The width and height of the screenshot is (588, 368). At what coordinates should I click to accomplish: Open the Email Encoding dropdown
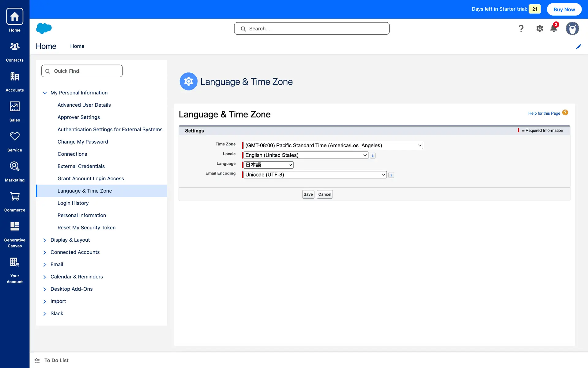[x=315, y=175]
